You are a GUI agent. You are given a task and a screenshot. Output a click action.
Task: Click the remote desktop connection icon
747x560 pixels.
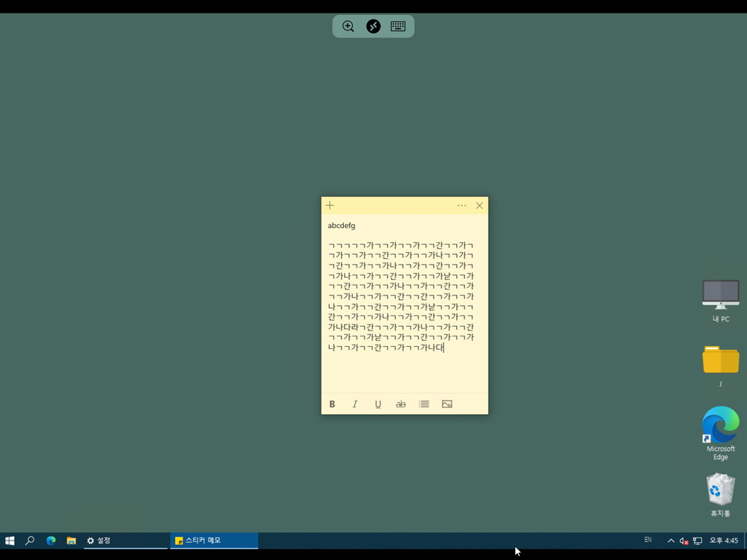point(374,26)
